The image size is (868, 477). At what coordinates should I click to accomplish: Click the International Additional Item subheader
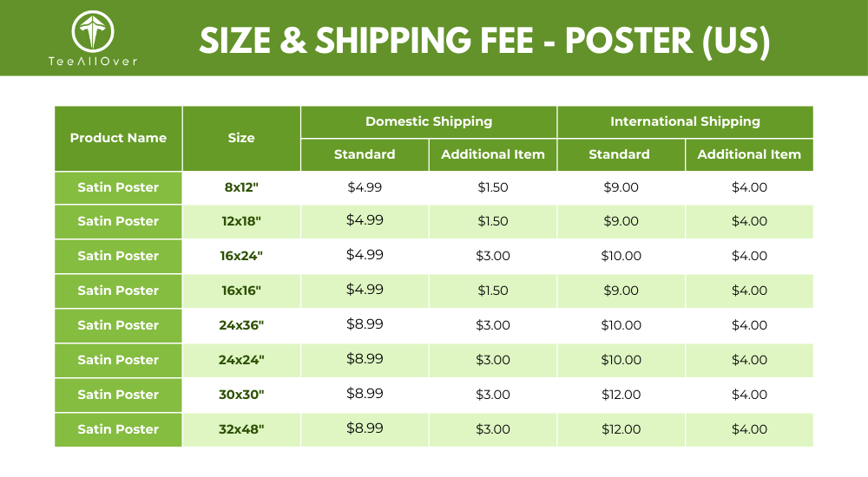[x=749, y=154]
